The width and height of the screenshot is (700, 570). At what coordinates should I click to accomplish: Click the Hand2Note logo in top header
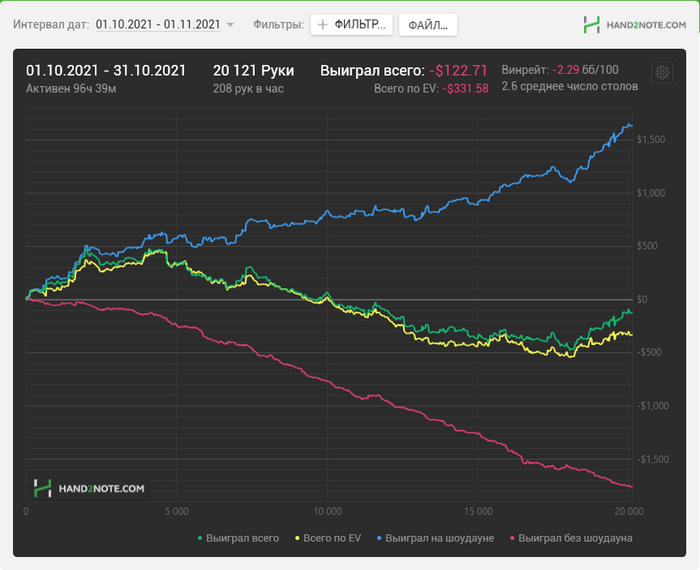click(x=634, y=25)
